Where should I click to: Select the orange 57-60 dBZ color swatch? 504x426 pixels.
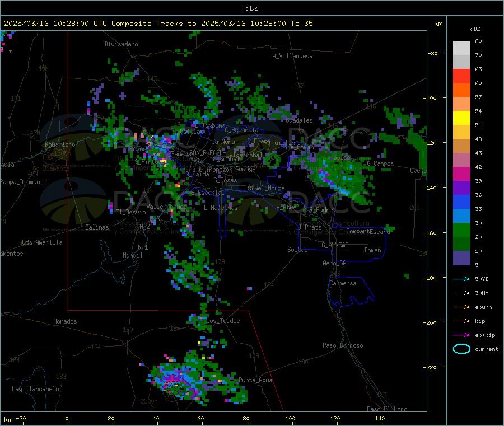(x=461, y=90)
